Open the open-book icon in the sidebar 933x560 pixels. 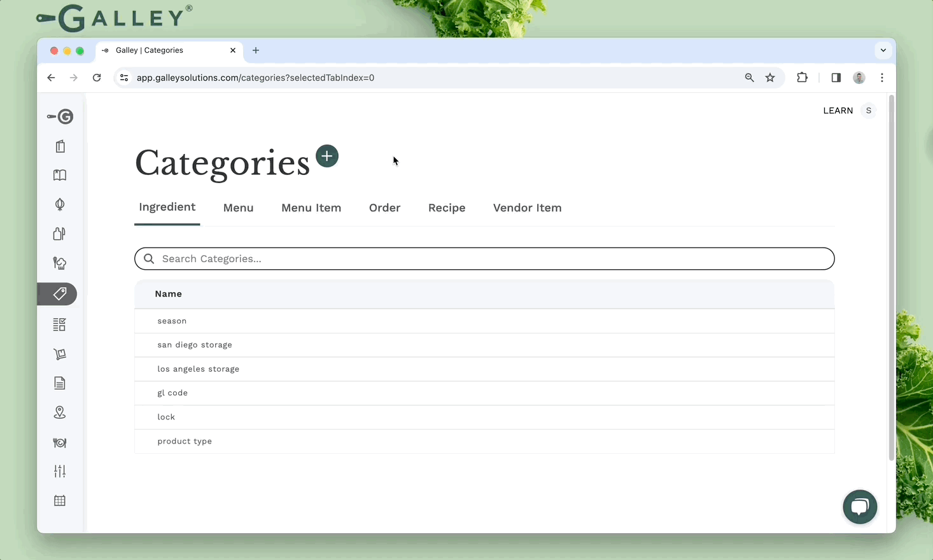click(x=60, y=175)
